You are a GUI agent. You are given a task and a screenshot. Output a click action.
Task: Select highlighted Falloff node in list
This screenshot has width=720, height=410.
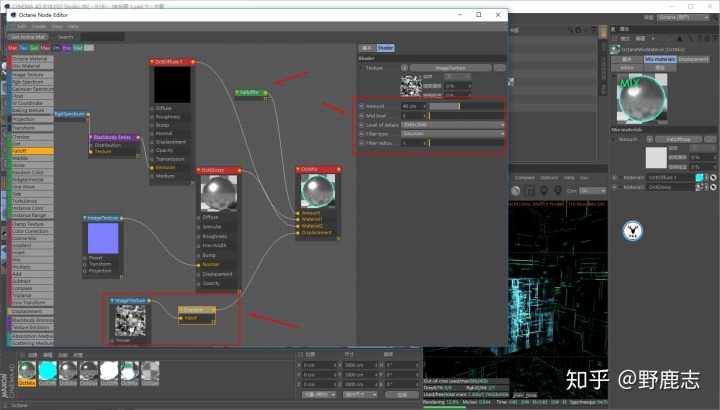point(31,151)
